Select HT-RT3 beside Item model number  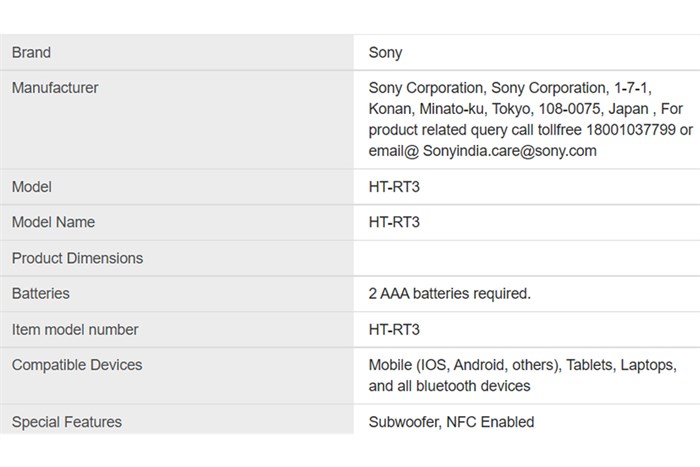tap(394, 329)
